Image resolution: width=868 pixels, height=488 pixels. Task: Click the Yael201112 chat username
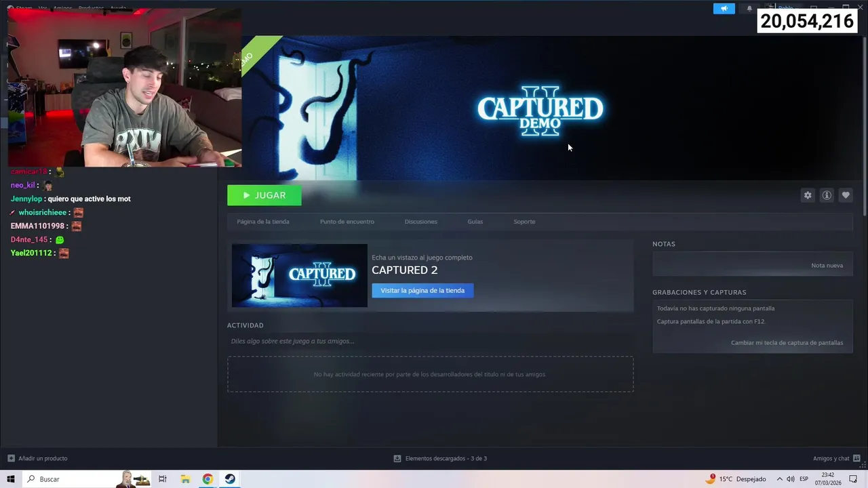(x=31, y=253)
